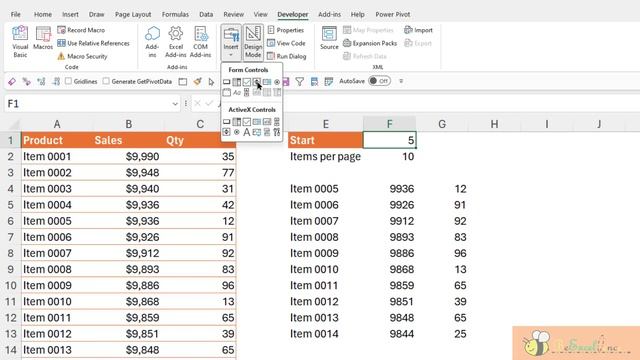The width and height of the screenshot is (640, 360).
Task: Insert ActiveX Option Button
Action: 237,132
